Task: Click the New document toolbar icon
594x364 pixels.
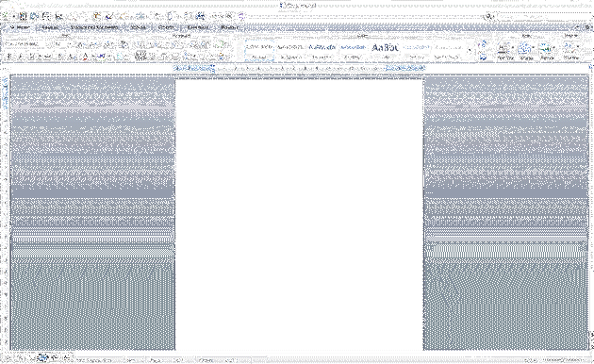Action: 6,16
